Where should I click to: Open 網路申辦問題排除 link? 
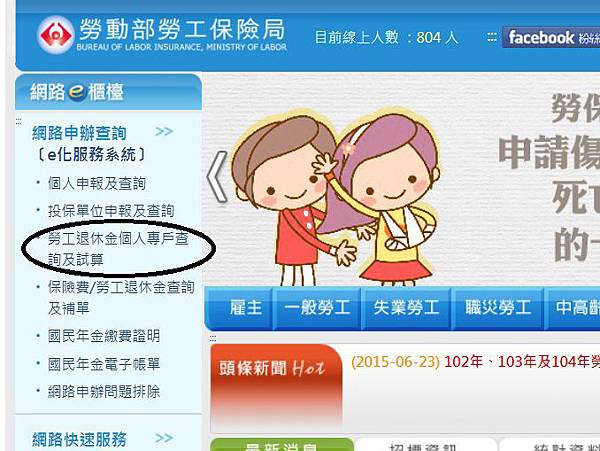coord(104,391)
